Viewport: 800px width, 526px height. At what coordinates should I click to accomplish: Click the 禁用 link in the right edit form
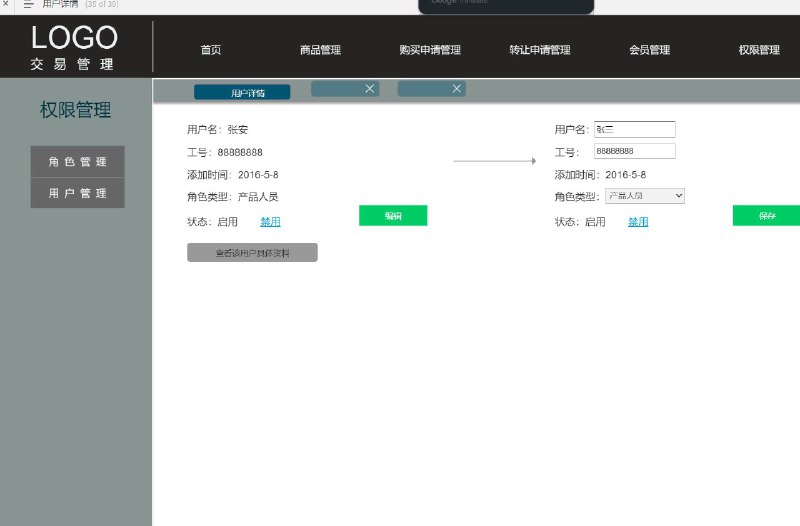pos(638,222)
